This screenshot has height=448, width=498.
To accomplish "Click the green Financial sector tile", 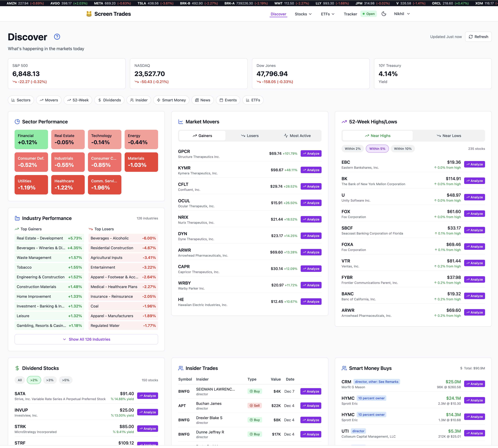I will 31,139.
